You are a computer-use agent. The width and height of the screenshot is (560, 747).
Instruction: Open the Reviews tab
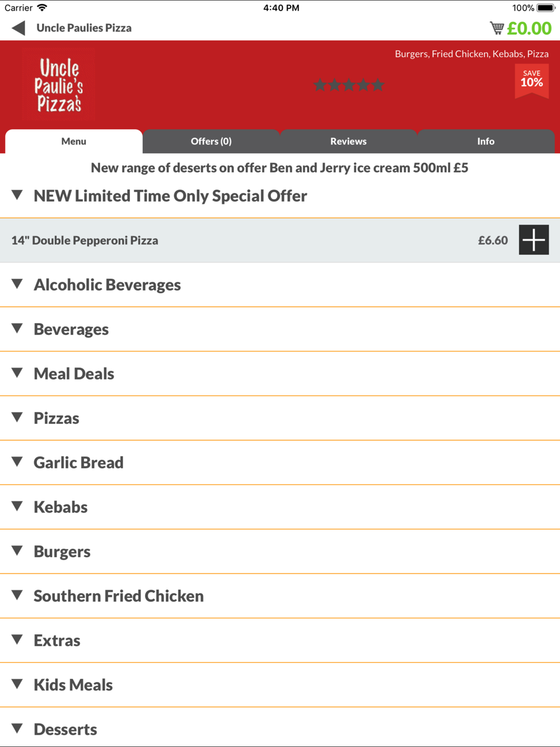[348, 141]
